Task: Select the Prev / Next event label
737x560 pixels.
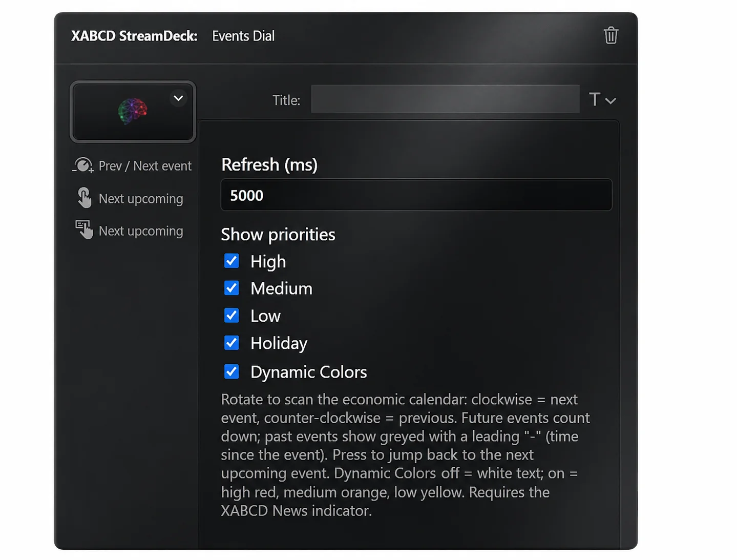Action: click(145, 166)
